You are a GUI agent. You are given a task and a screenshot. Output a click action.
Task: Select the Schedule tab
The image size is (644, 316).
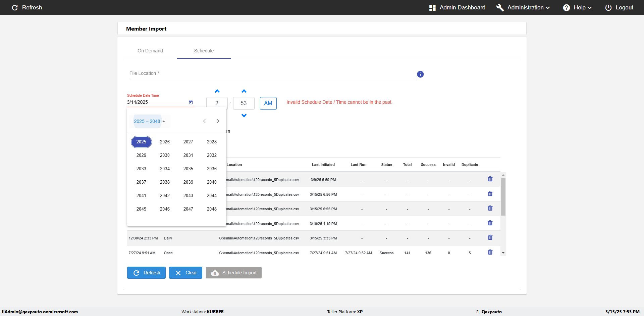click(204, 51)
